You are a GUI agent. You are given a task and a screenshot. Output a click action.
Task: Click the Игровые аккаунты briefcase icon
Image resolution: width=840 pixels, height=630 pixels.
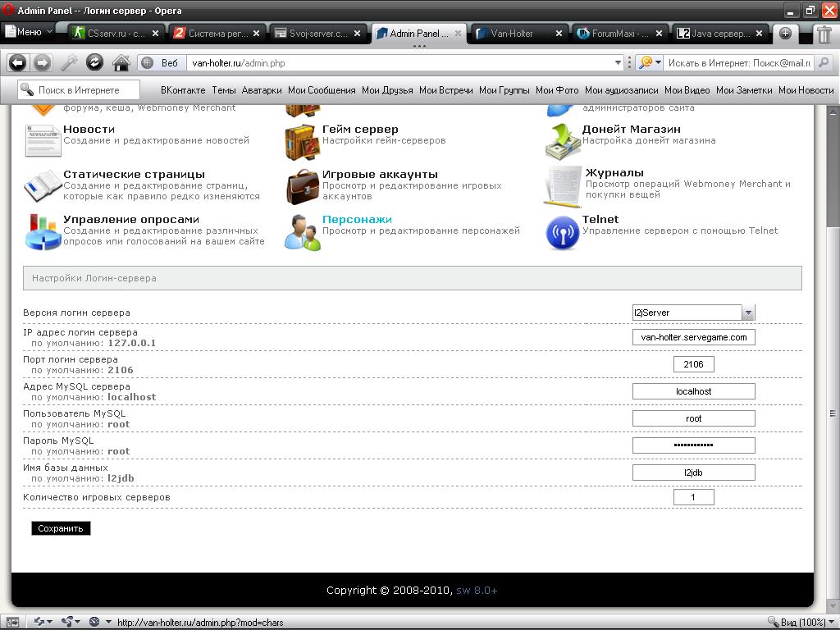tap(302, 187)
